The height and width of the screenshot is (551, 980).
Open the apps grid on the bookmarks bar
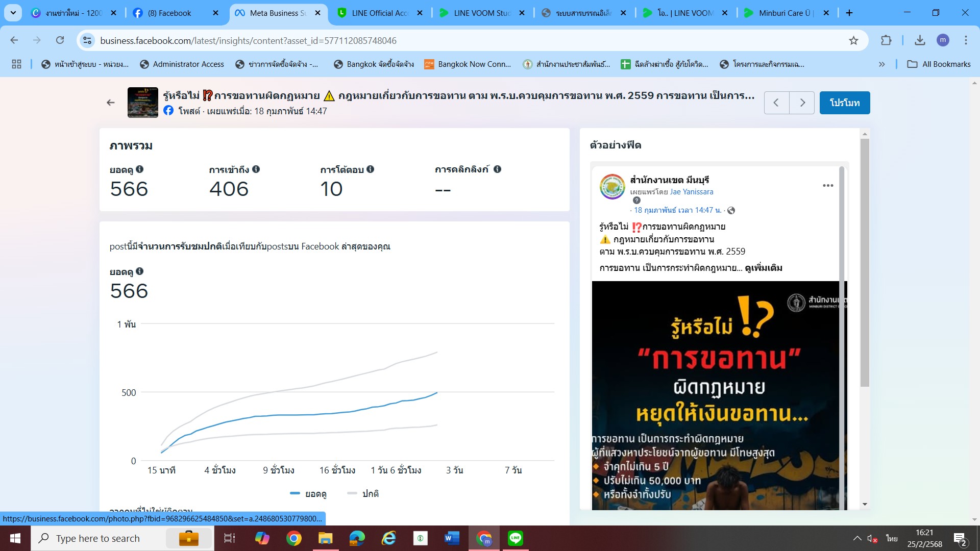coord(16,64)
